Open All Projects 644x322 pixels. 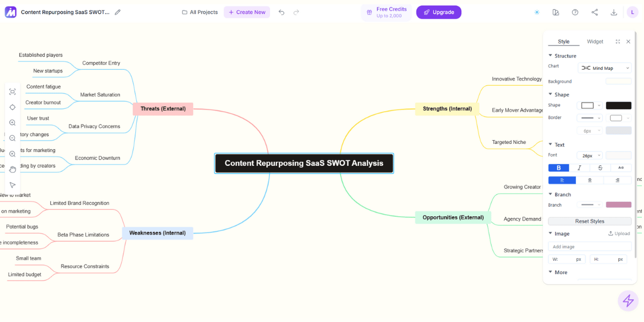(x=200, y=12)
